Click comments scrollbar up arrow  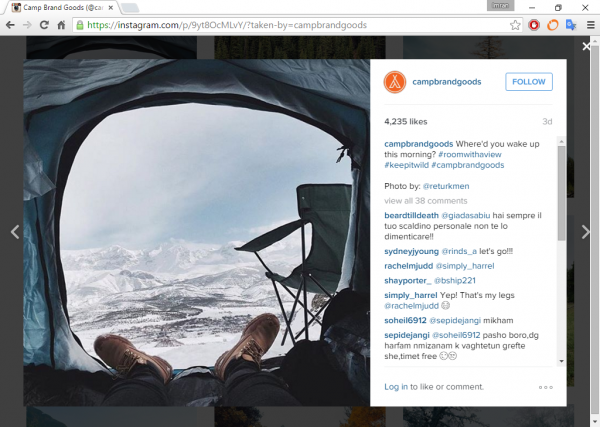coord(561,142)
